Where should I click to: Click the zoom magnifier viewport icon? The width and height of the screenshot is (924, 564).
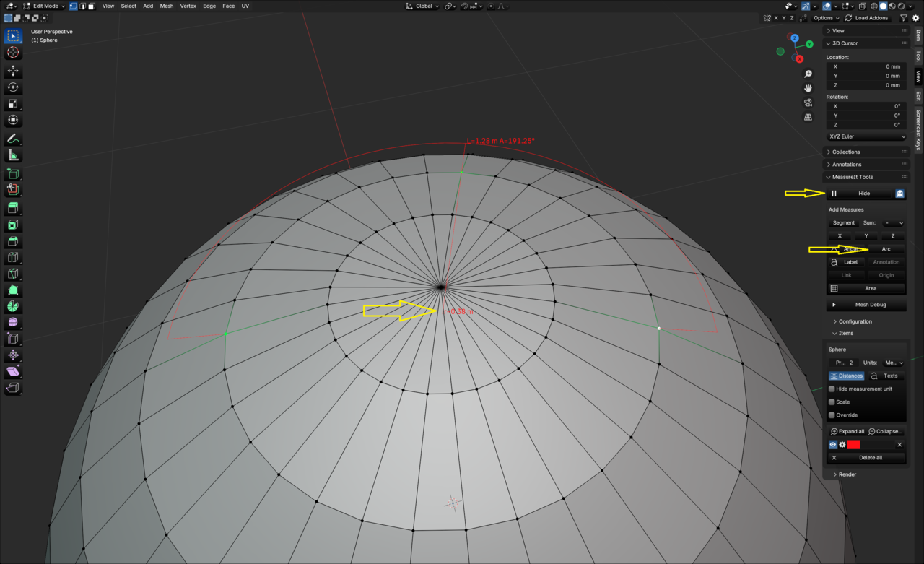pos(808,74)
